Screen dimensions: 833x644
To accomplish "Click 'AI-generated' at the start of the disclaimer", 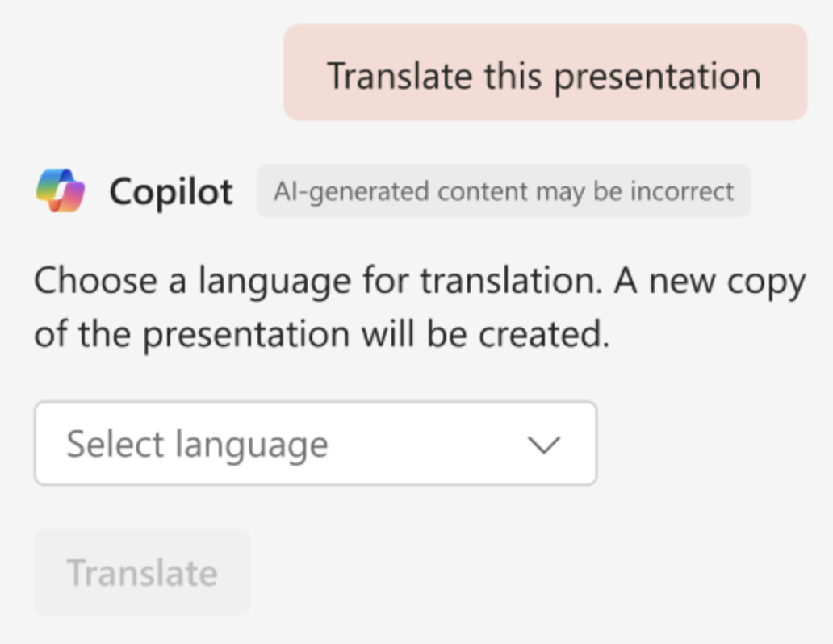I will (x=350, y=192).
